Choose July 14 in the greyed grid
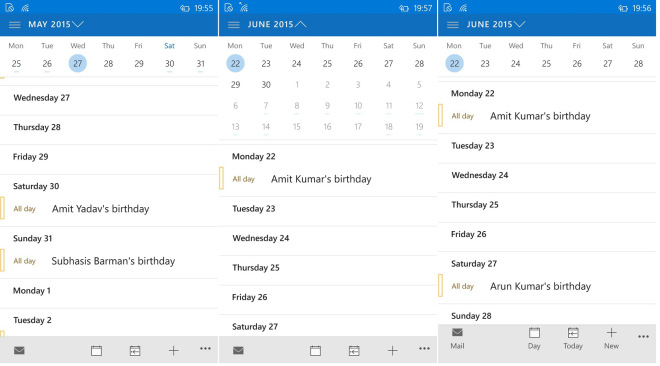The height and width of the screenshot is (366, 660). (x=266, y=127)
